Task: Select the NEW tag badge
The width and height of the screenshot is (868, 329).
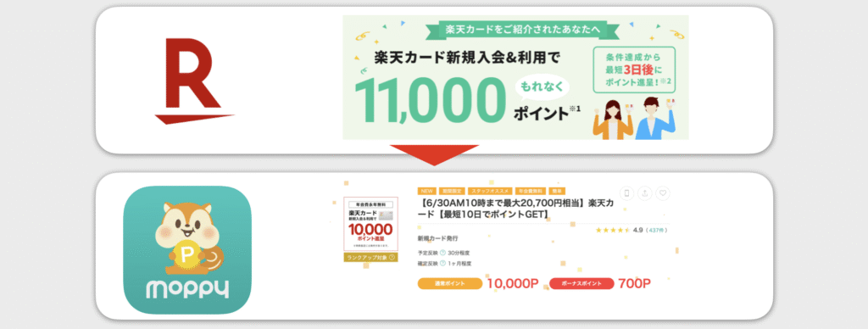Action: pyautogui.click(x=427, y=191)
